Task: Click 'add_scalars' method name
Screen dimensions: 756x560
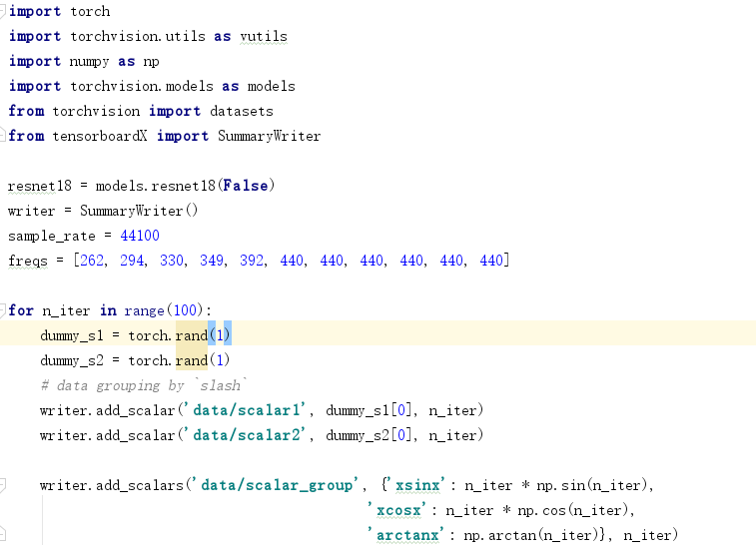Action: point(140,485)
